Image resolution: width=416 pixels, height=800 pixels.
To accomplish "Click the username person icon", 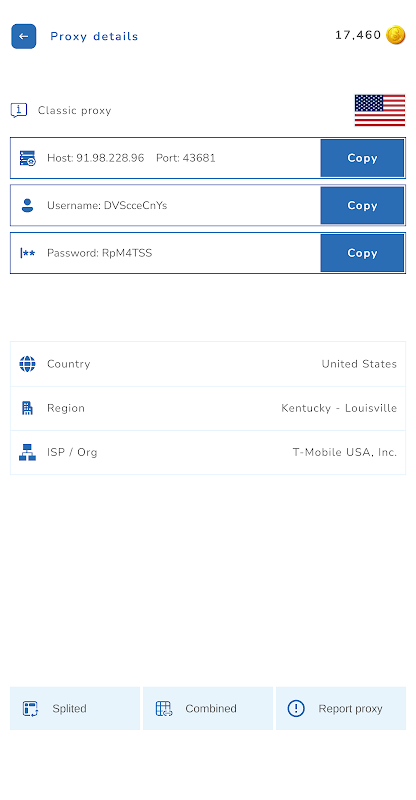I will (28, 206).
